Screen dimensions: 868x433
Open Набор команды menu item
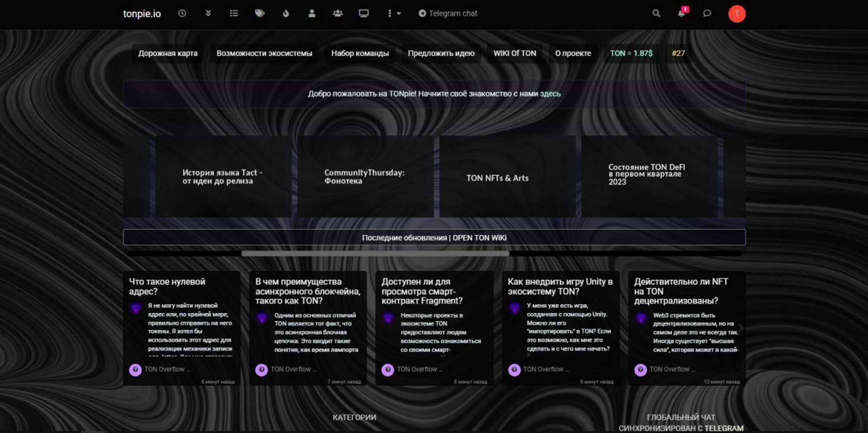360,53
